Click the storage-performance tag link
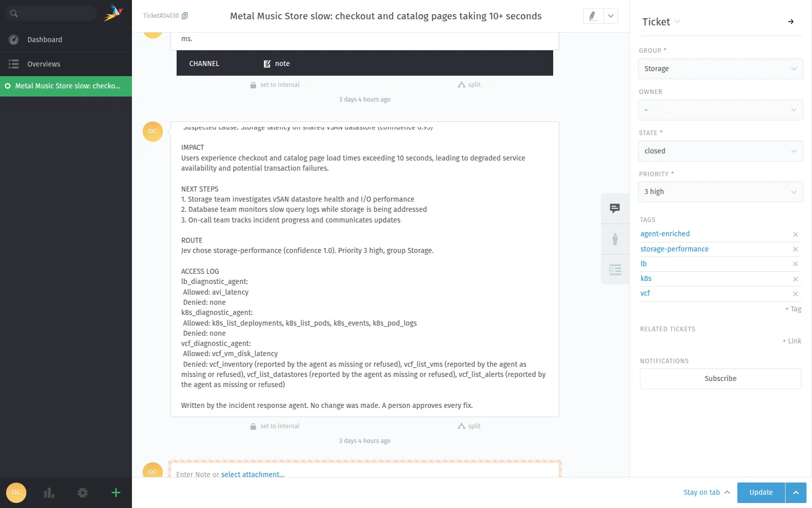 674,249
